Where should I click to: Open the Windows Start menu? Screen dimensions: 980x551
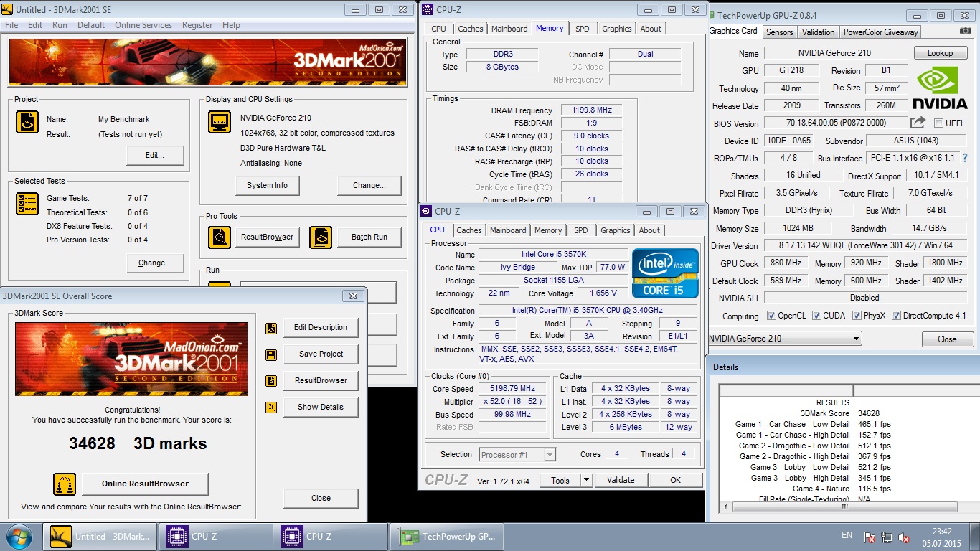pyautogui.click(x=18, y=536)
